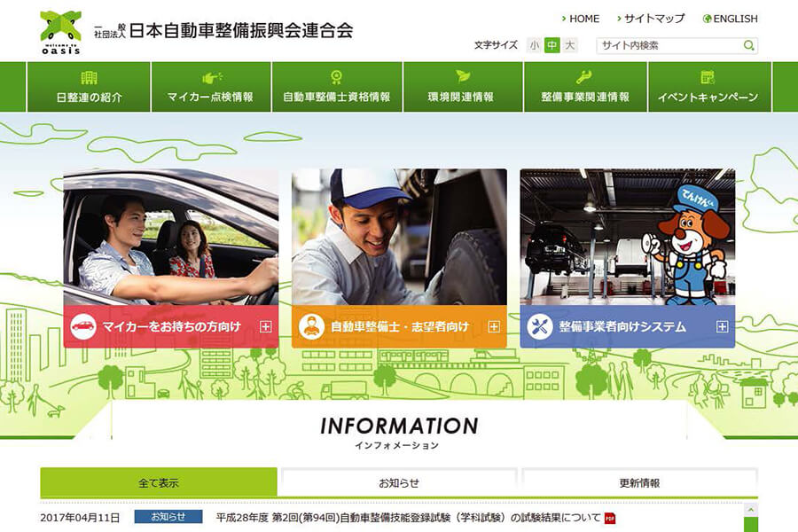Select the 全て表示 tab
Image resolution: width=798 pixels, height=532 pixels.
coord(159,482)
